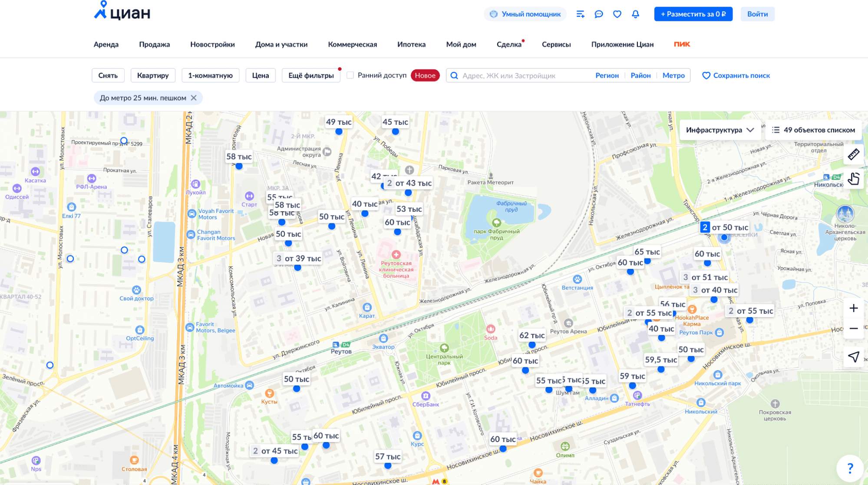Activate the draw-area hand tool on map
The width and height of the screenshot is (868, 485).
[853, 179]
